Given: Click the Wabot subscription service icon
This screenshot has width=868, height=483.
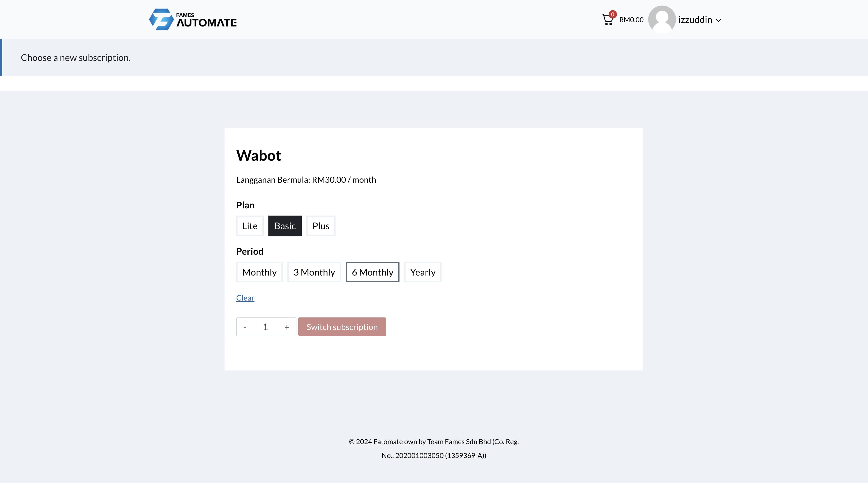Looking at the screenshot, I should [x=259, y=155].
